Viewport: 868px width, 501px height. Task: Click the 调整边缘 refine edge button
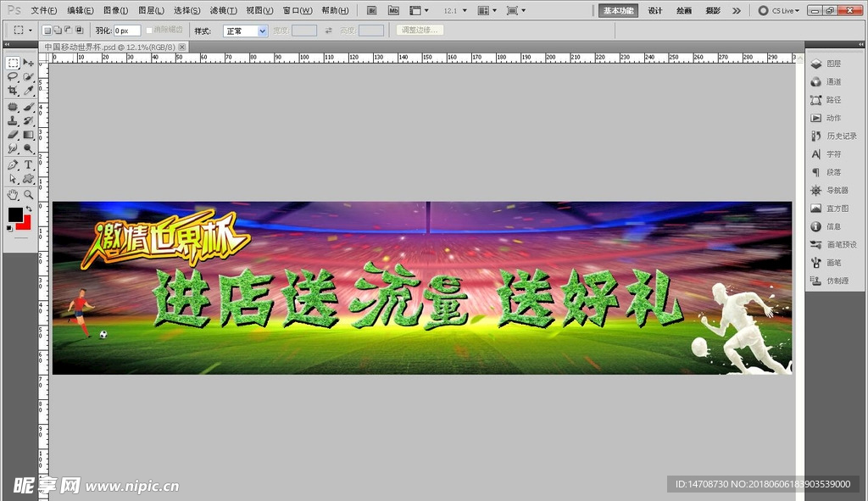tap(420, 31)
